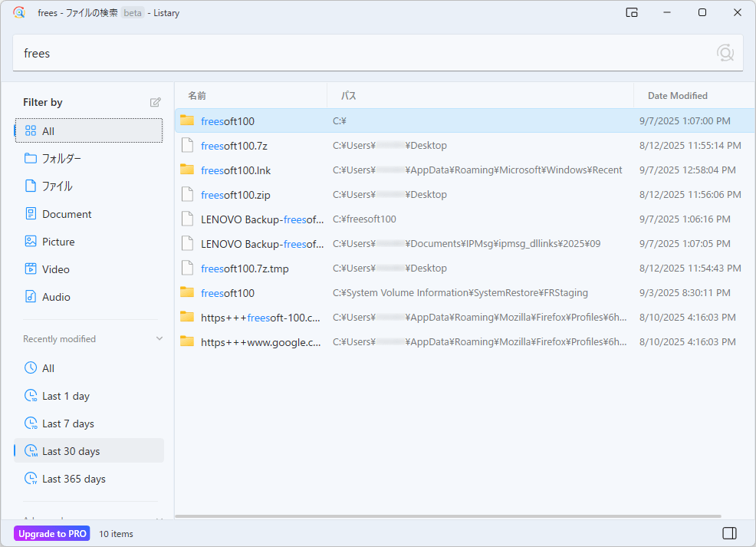Select Last 30 days time filter

89,450
